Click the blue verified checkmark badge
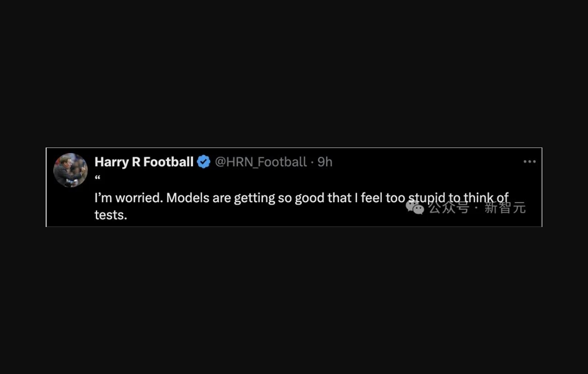This screenshot has height=374, width=588. pos(204,162)
